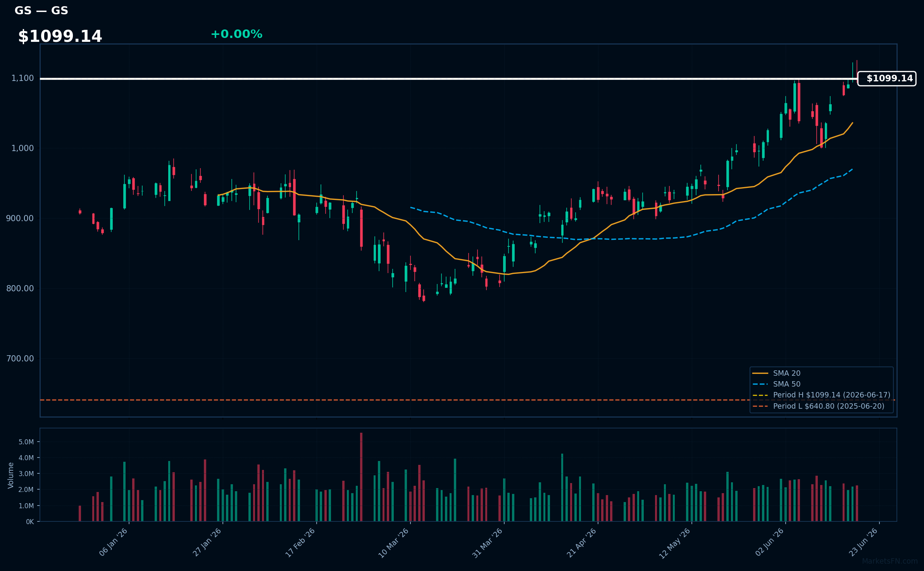Click the large $1099.14 price header

[x=60, y=36]
